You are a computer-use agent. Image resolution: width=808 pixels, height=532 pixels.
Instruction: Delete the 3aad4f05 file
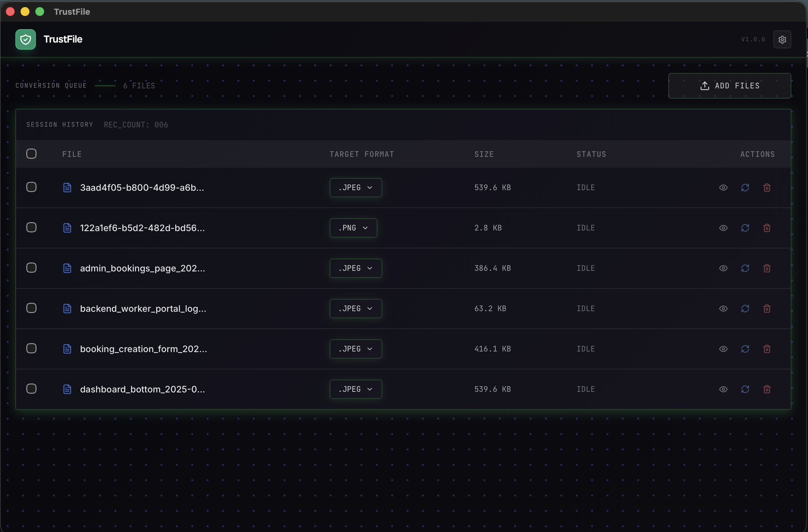pos(767,187)
